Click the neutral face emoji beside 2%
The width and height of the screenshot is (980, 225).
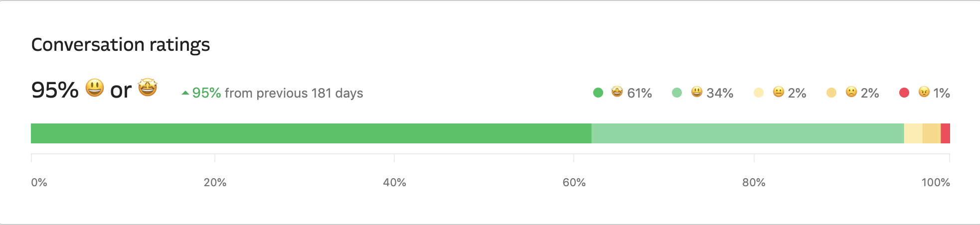778,92
